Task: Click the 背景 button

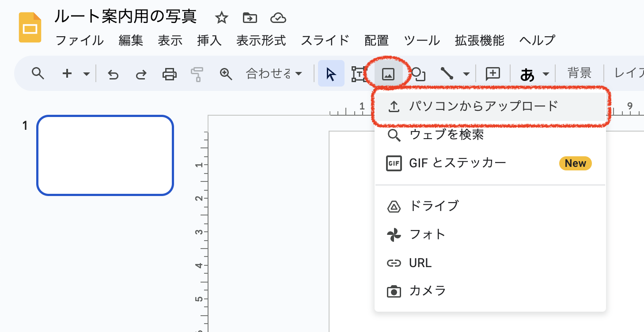Action: tap(579, 73)
